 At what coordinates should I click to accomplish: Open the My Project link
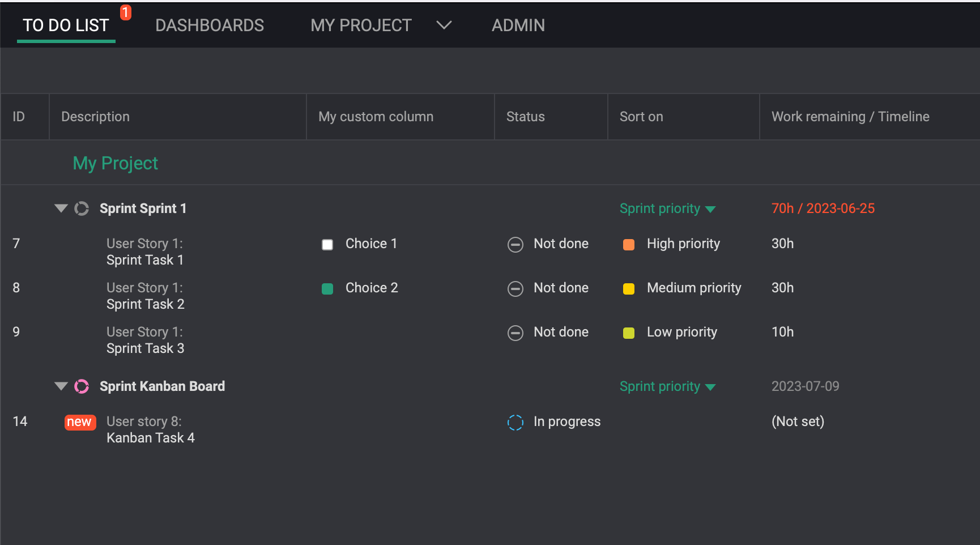click(x=115, y=163)
